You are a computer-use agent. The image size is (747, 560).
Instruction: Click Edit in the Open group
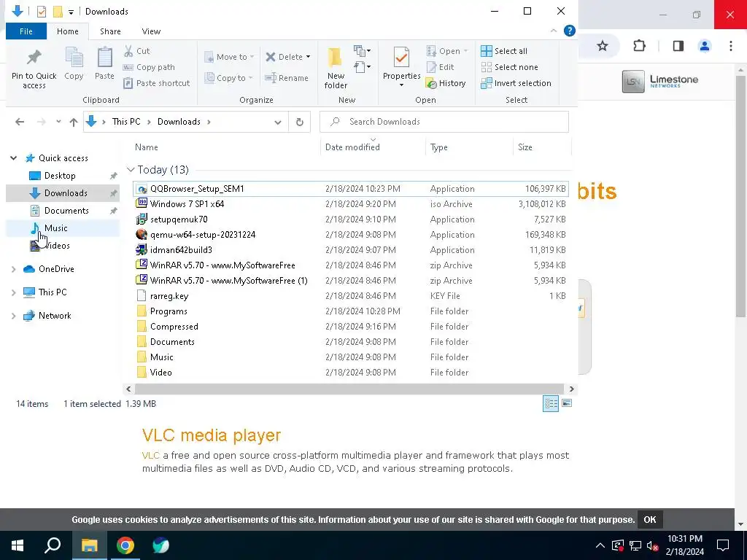pos(440,67)
